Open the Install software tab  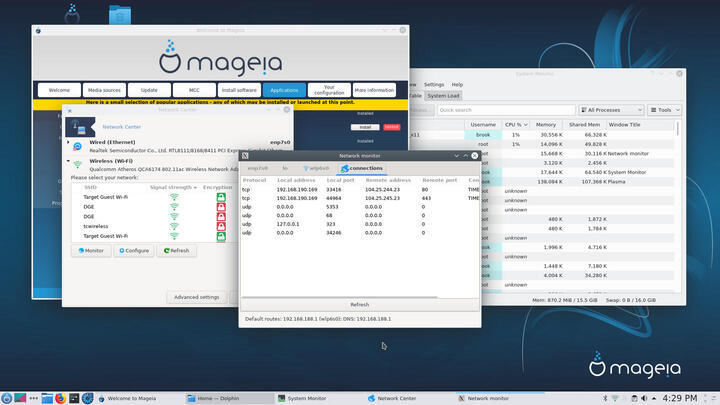pos(239,90)
